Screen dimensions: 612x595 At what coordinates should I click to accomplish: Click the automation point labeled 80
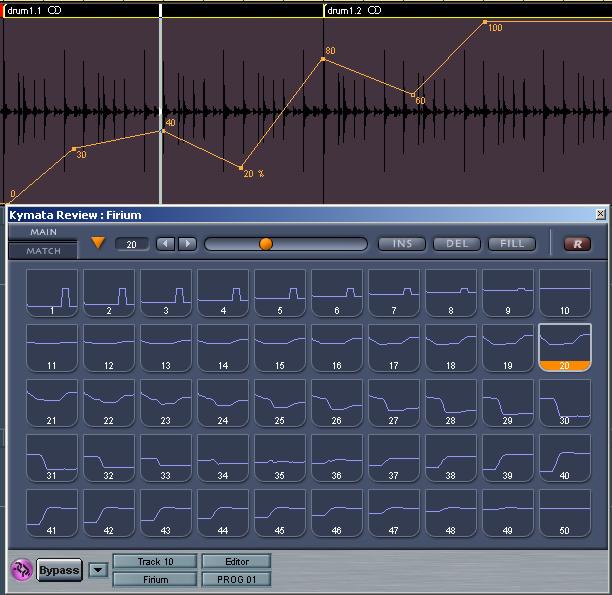coord(323,59)
